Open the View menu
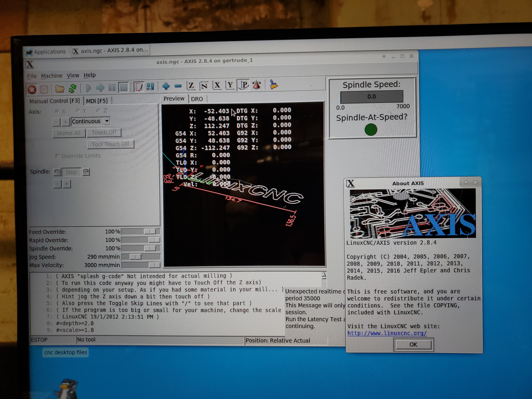Image resolution: width=532 pixels, height=399 pixels. [x=73, y=75]
